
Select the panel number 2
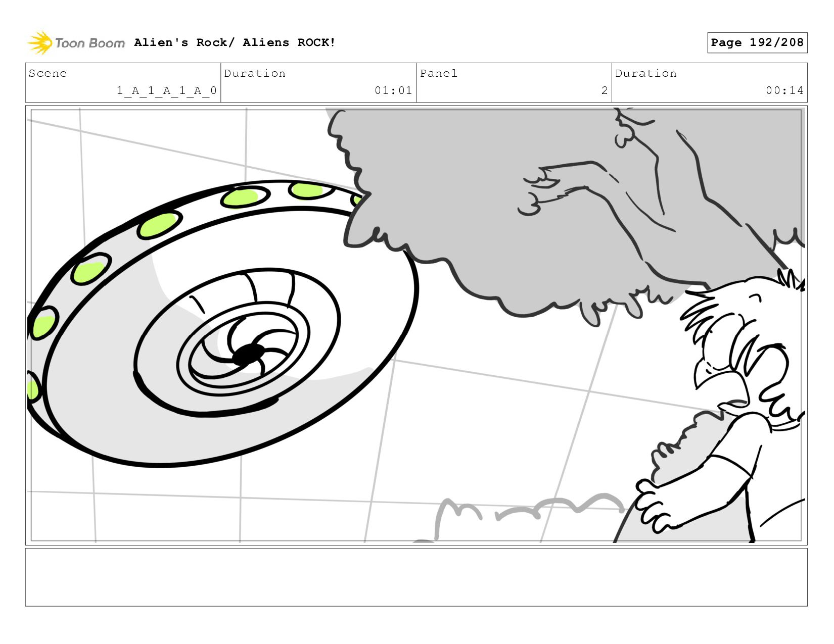tap(605, 90)
